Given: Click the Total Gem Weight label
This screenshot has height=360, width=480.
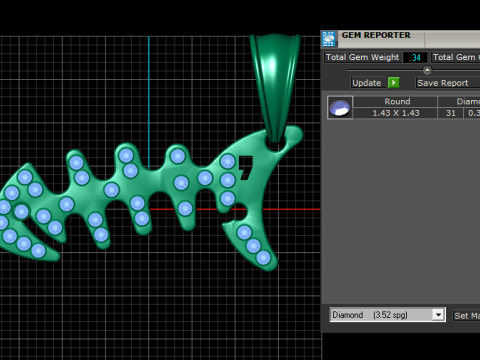Looking at the screenshot, I should (x=362, y=57).
